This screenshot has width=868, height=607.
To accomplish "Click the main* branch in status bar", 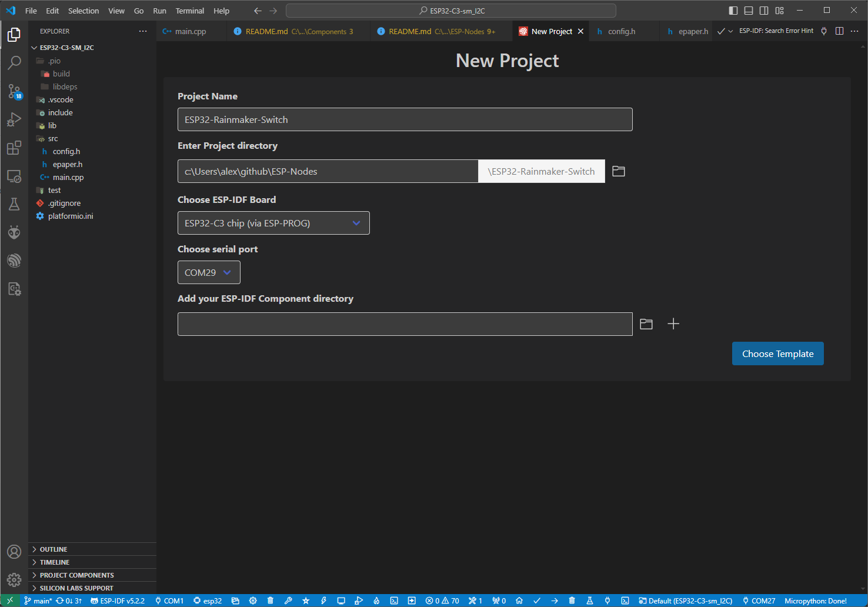I will point(38,601).
